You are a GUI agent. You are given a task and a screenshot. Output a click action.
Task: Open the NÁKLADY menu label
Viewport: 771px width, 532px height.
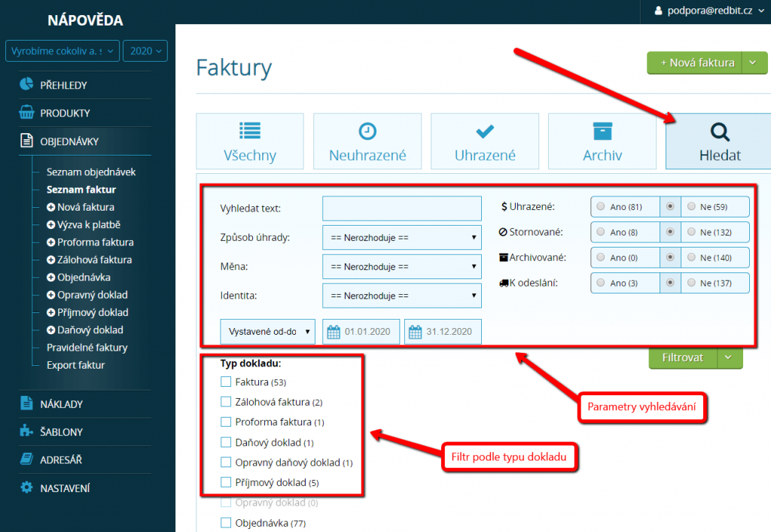click(x=62, y=404)
